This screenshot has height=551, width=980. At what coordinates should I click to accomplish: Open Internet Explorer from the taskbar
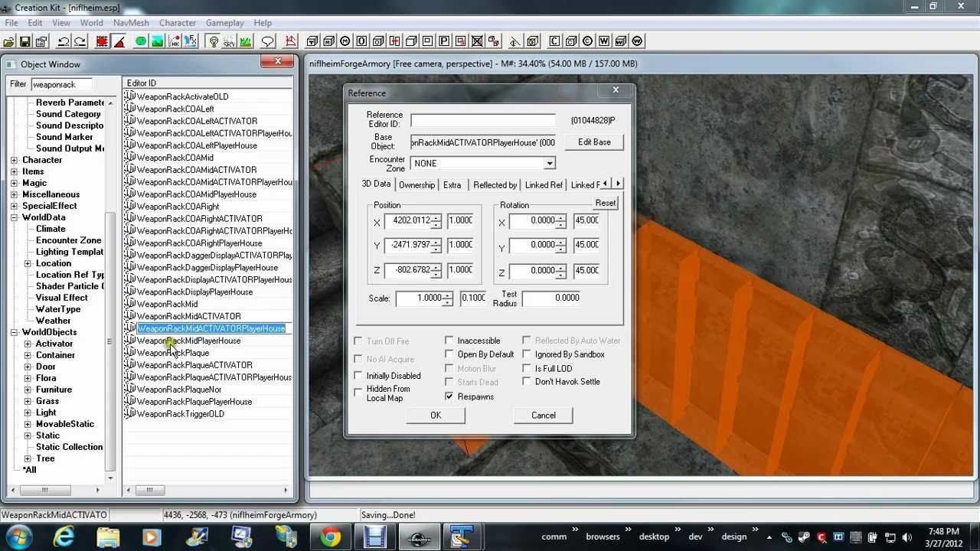[64, 536]
